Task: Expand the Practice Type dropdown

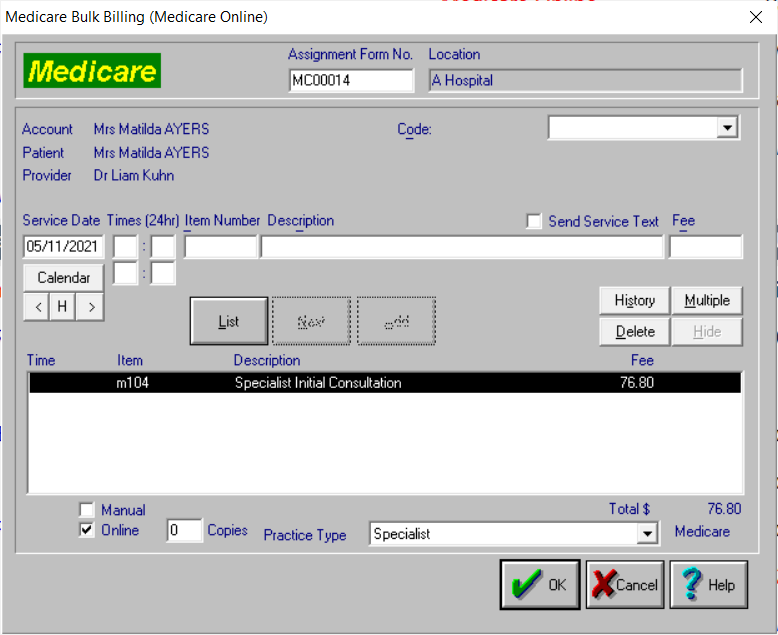Action: pyautogui.click(x=647, y=534)
